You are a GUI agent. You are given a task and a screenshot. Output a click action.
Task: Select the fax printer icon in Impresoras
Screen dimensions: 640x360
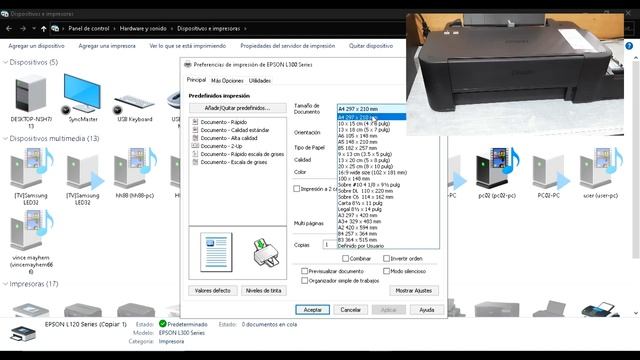600,309
